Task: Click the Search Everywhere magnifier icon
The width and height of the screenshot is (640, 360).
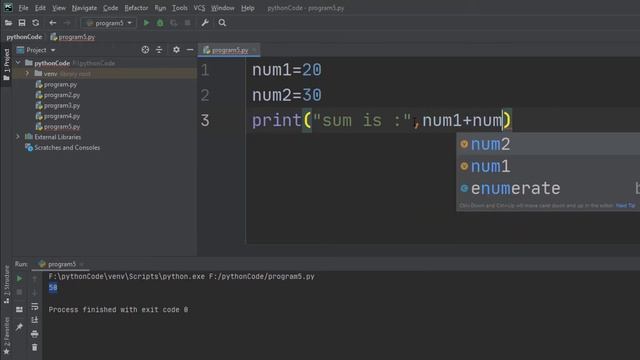Action: coord(222,23)
